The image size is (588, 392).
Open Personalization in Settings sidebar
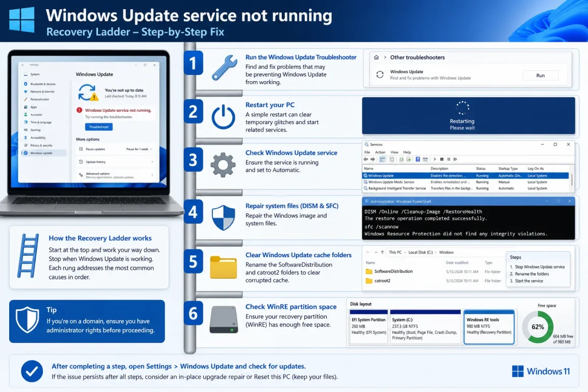point(36,100)
